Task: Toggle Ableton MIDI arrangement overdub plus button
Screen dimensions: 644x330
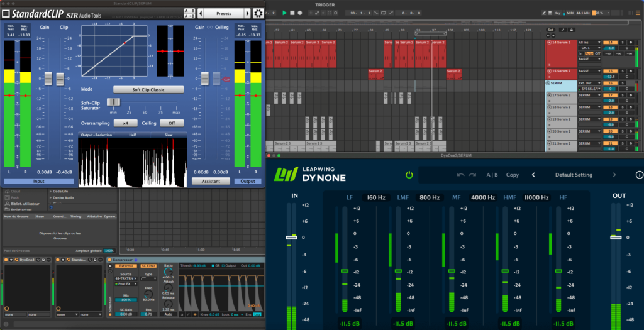Action: pos(311,13)
